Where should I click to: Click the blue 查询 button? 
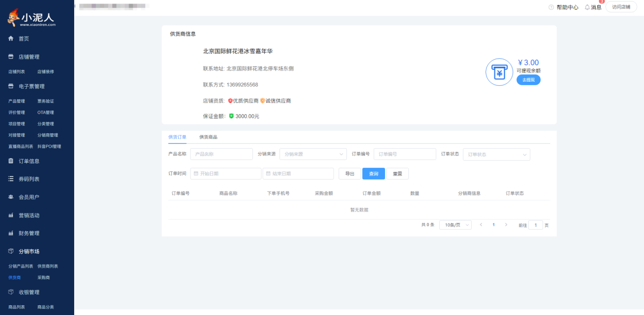click(x=373, y=173)
